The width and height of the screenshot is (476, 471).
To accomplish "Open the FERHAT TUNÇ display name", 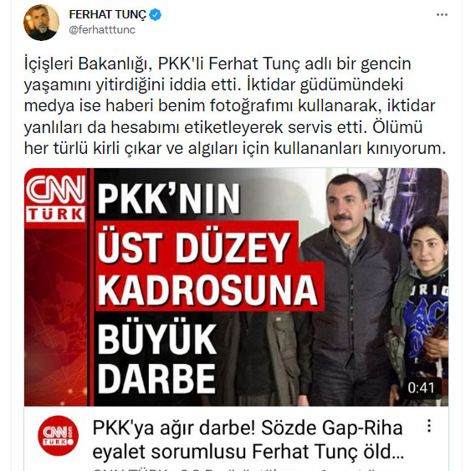I will pyautogui.click(x=107, y=14).
